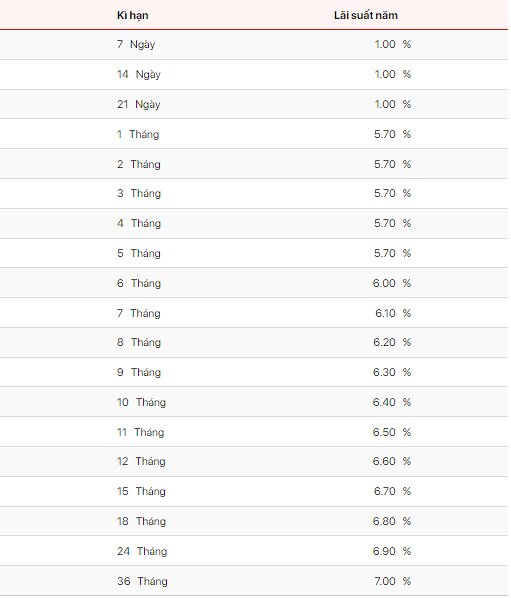Click the 1 Tháng term label
Image resolution: width=511 pixels, height=598 pixels.
138,134
